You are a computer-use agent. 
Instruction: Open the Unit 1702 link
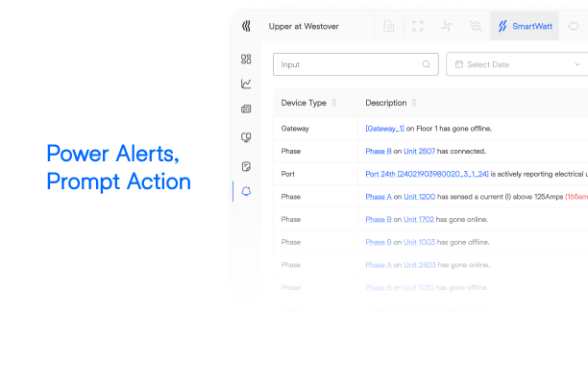click(x=419, y=220)
